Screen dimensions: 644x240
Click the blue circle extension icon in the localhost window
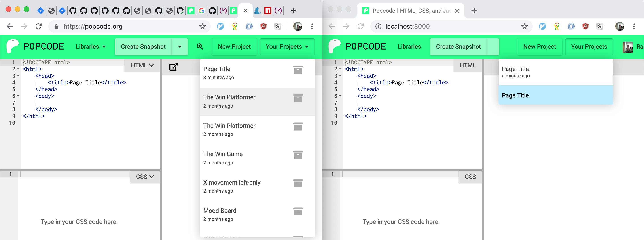coord(571,26)
